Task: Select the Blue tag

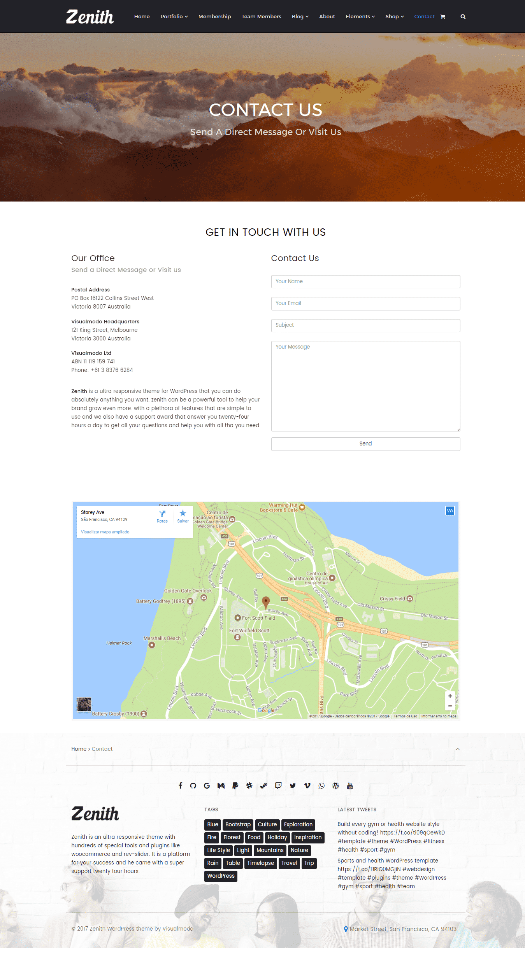Action: pyautogui.click(x=212, y=824)
